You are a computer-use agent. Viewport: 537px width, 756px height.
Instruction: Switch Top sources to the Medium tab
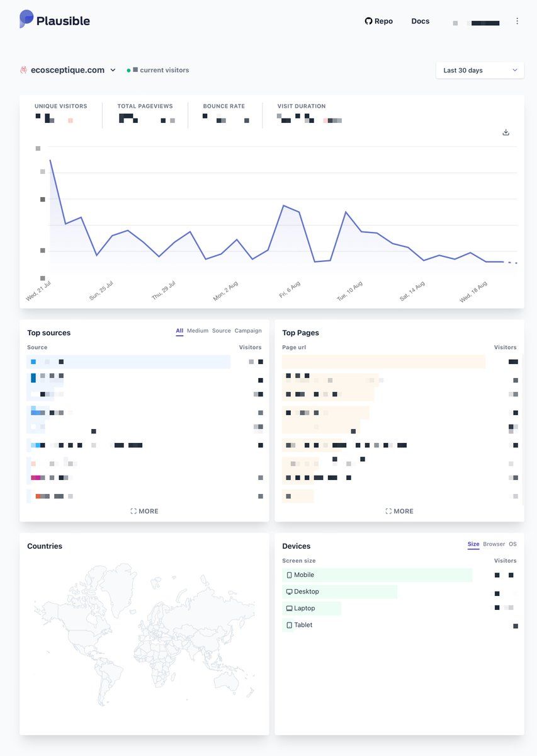[198, 331]
